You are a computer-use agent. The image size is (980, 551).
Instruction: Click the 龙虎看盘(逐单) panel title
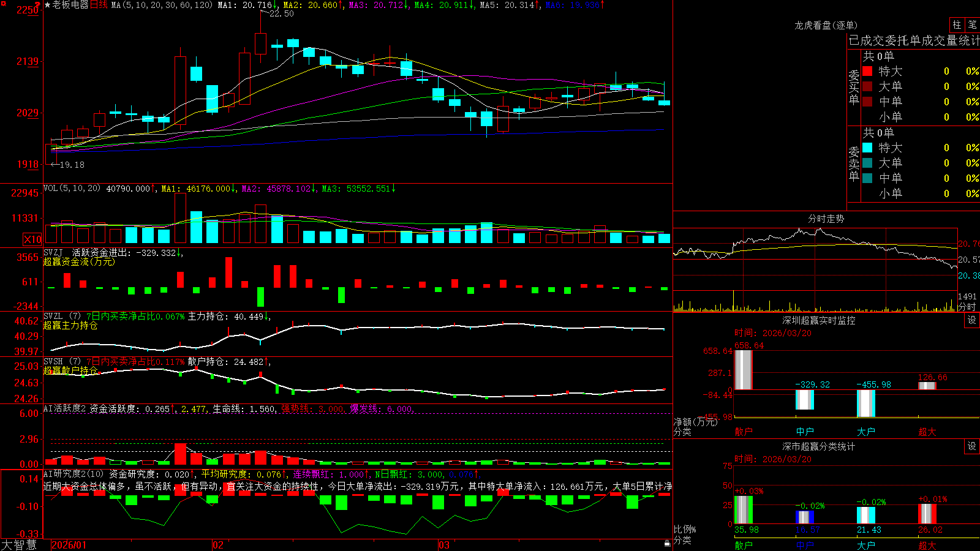tap(826, 25)
